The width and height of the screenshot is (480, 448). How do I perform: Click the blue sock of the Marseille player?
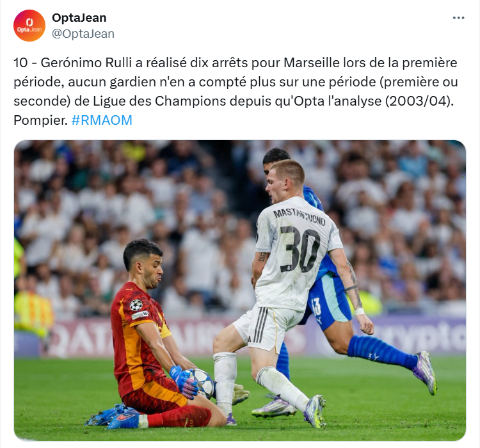(x=381, y=351)
